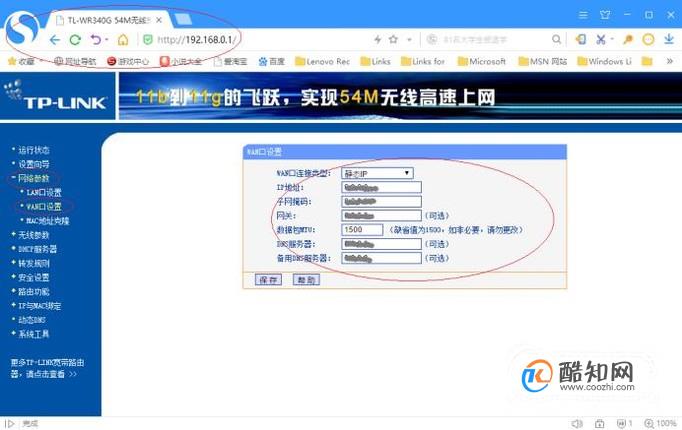
Task: Expand the 路由功能 menu section
Action: (33, 292)
